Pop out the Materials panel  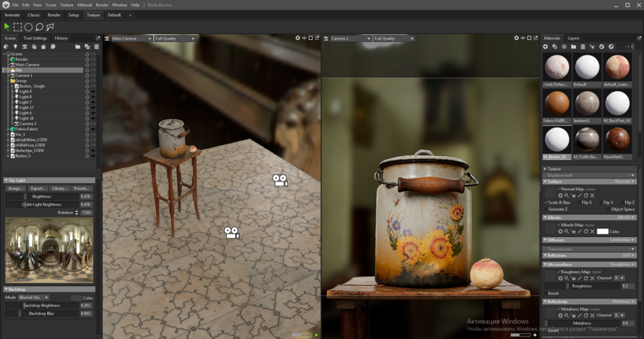[639, 38]
